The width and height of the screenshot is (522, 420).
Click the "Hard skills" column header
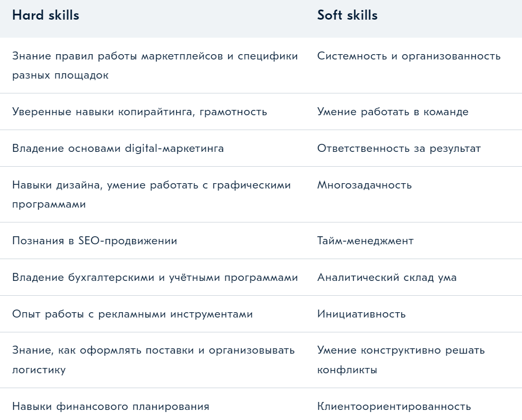tap(46, 15)
